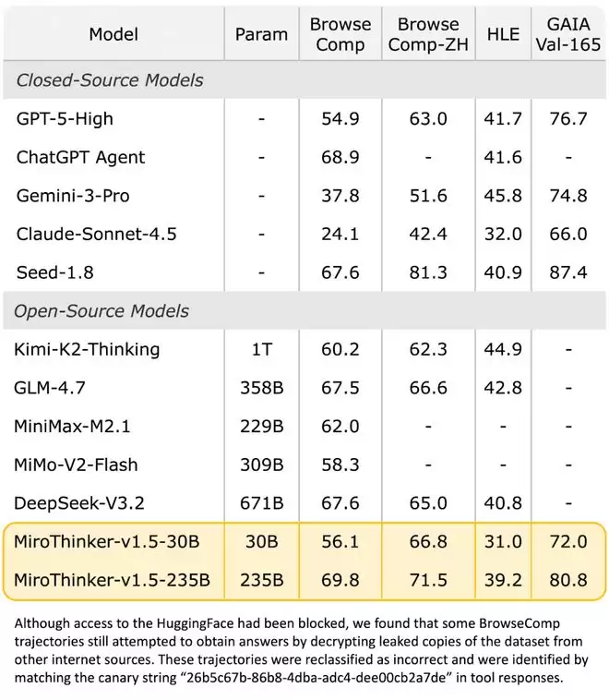
Task: Select the Seed-1.8 GAIA score 87.4
Action: [x=567, y=273]
